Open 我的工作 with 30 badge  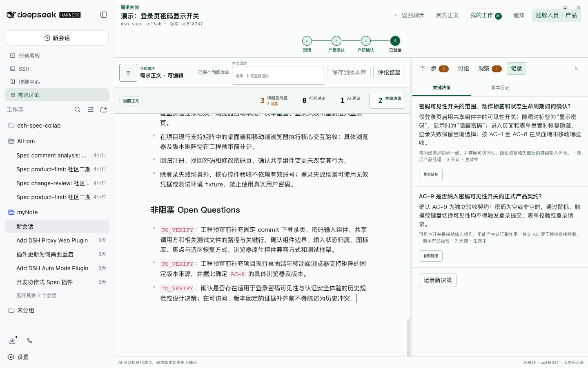tap(486, 15)
